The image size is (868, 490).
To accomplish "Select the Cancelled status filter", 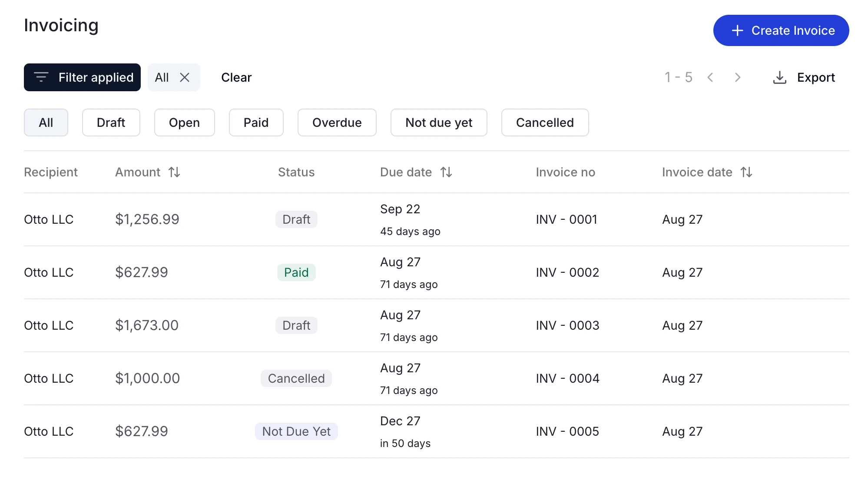I will click(543, 122).
